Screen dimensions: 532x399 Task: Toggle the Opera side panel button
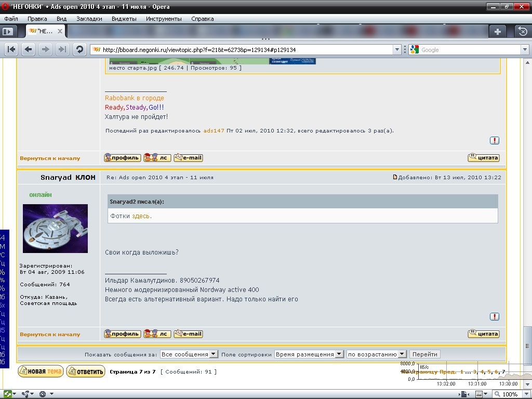(8, 31)
